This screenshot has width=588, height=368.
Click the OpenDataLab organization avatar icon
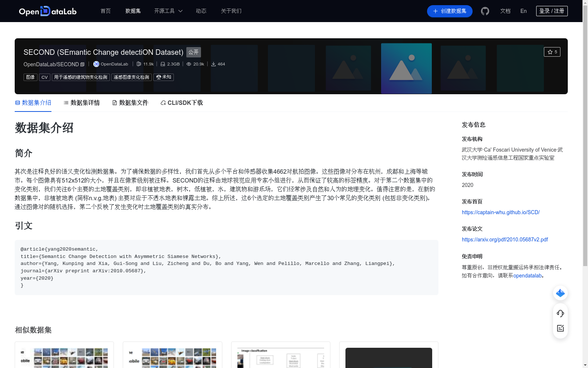(96, 64)
